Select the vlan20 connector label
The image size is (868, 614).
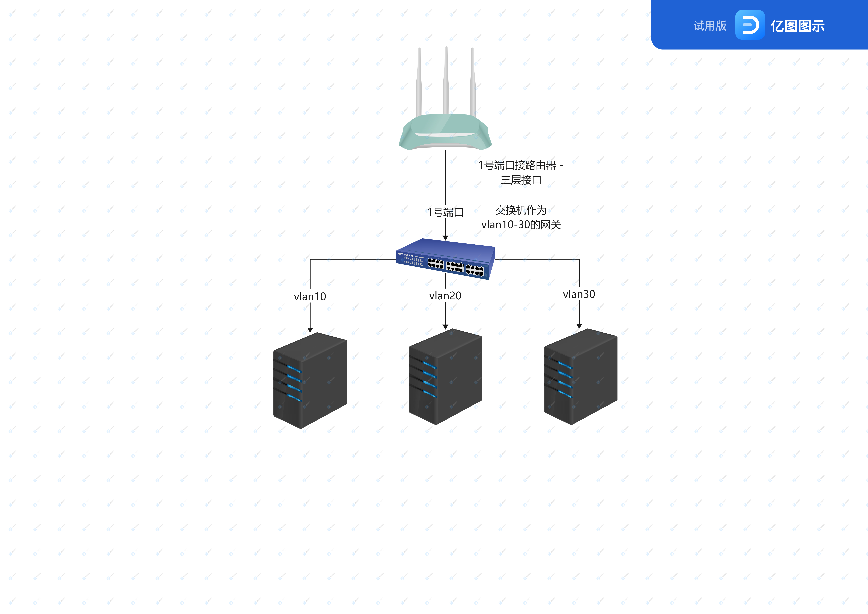(445, 296)
